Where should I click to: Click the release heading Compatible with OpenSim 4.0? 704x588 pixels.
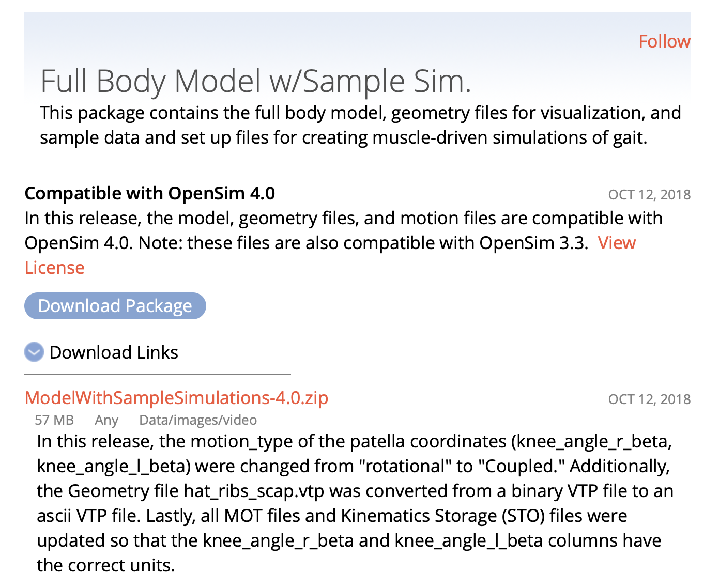click(149, 193)
